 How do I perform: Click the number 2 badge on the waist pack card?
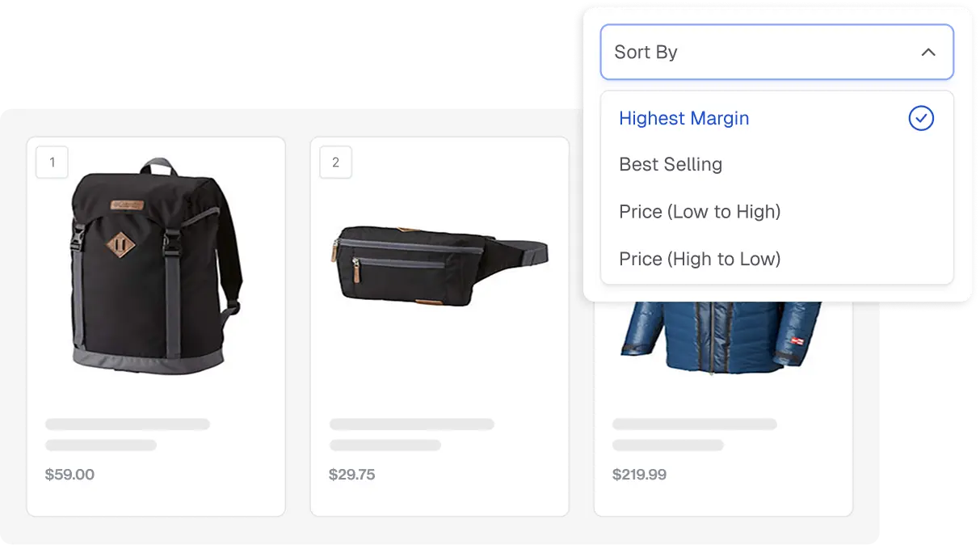335,162
